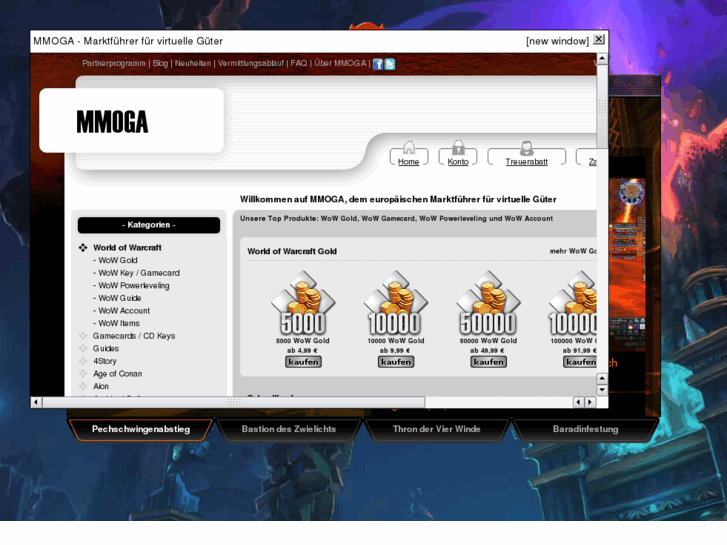Select the World of Warcraft category

tap(128, 248)
